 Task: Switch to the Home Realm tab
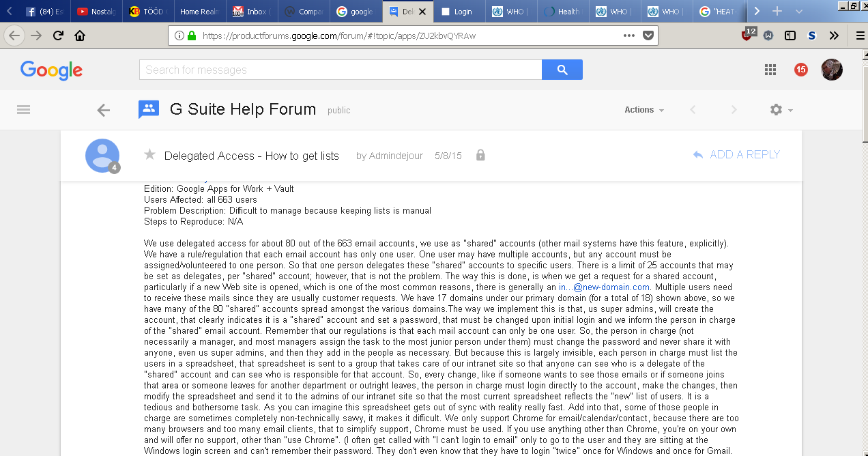point(199,12)
